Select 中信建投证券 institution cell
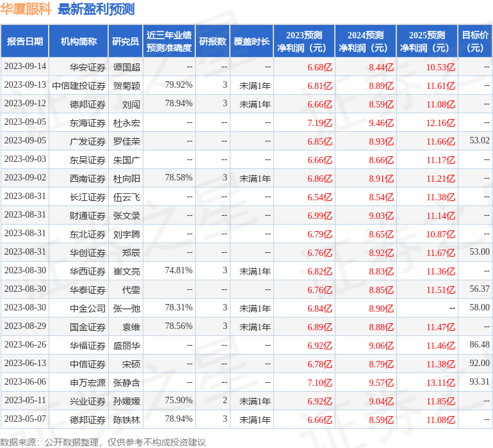This screenshot has height=448, width=493. pyautogui.click(x=79, y=86)
